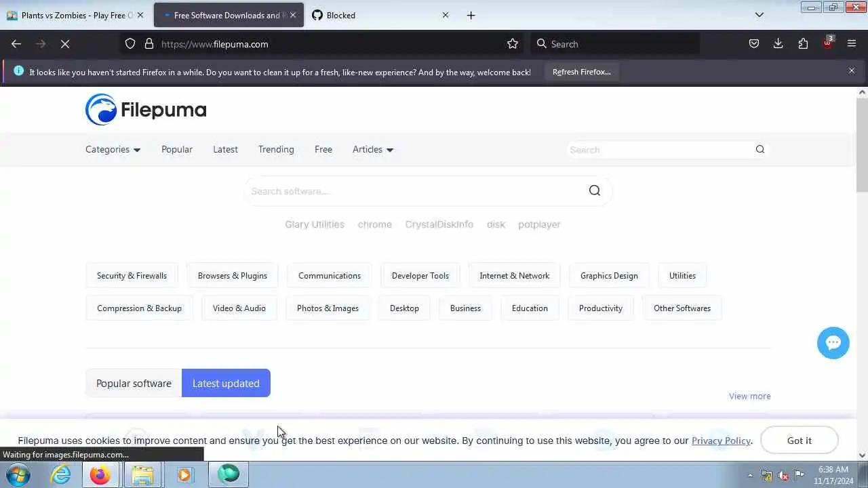Click the Firefox back arrow button
This screenshot has width=868, height=488.
pos(16,44)
